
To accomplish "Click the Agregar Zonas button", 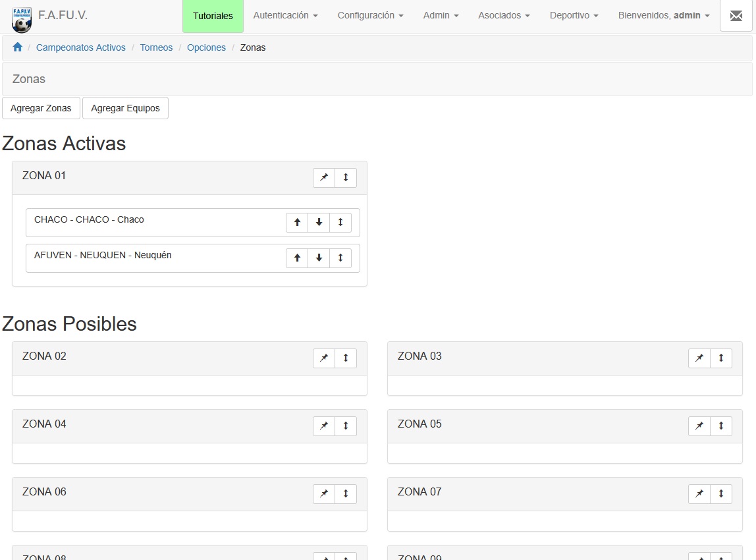I will (x=41, y=107).
